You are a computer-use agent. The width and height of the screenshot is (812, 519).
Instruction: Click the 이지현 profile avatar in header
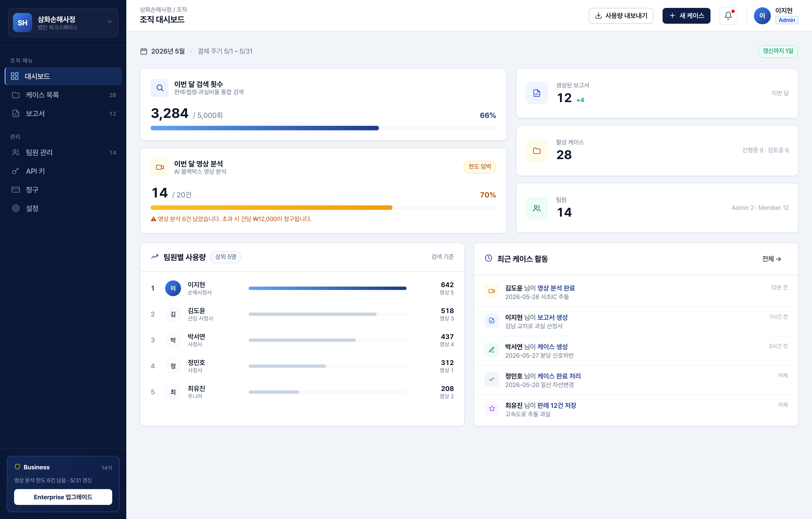coord(762,16)
